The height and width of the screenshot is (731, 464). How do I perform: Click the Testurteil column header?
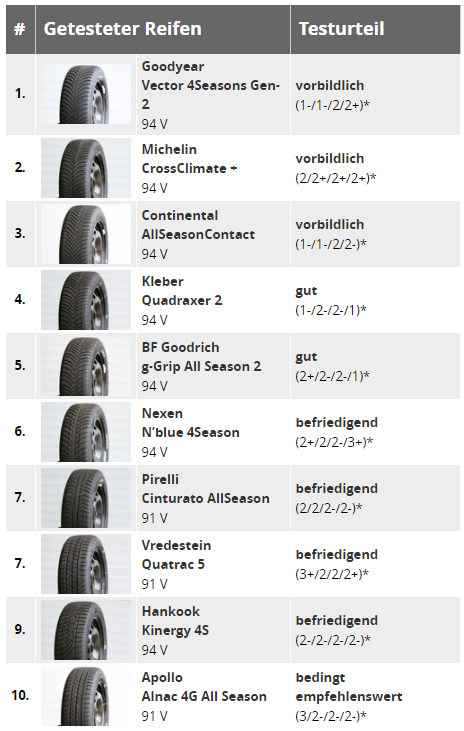[341, 29]
